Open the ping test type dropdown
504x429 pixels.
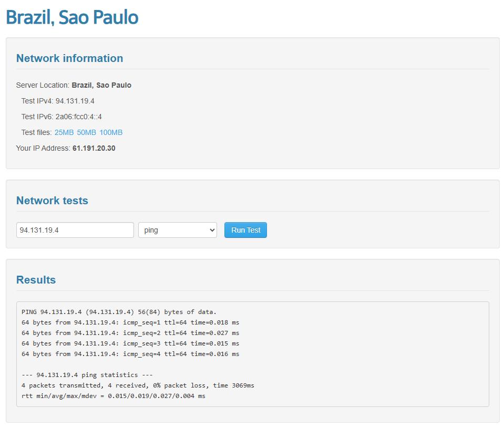tap(178, 230)
